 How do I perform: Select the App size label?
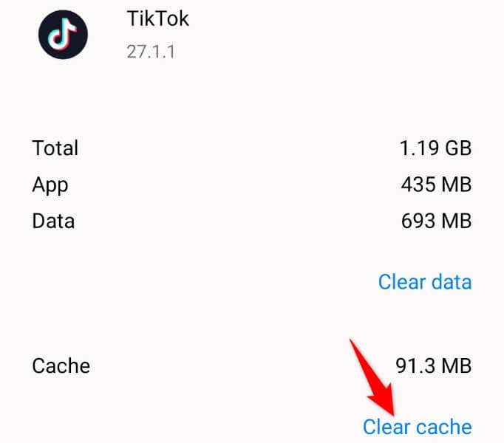coord(50,185)
